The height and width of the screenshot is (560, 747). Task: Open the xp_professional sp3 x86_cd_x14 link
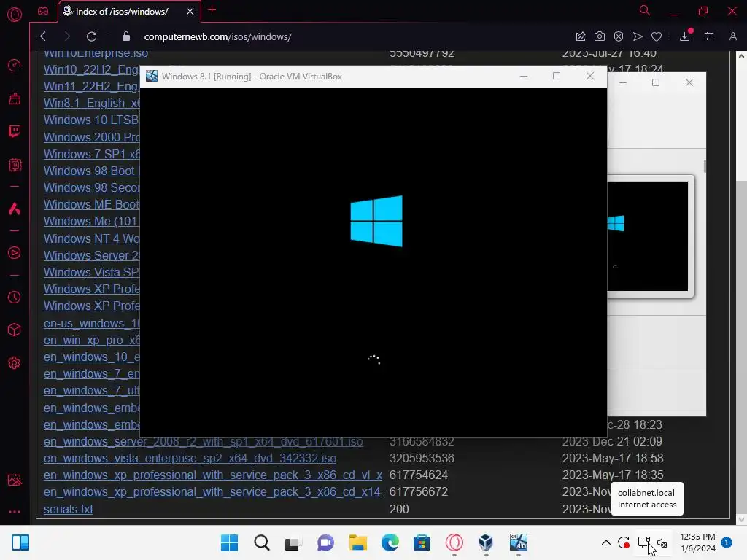212,492
